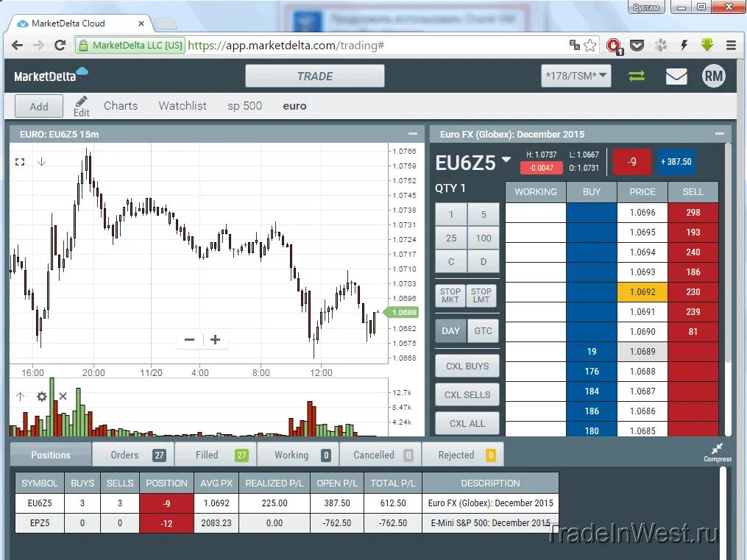Click the fullscreen expand chart icon
Viewport: 747px width, 560px height.
coord(20,162)
